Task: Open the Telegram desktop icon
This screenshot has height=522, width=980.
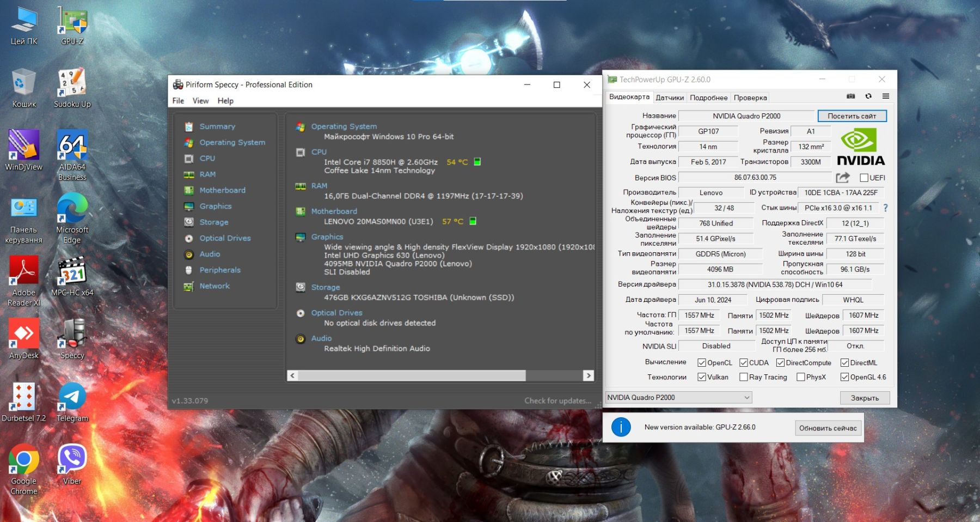Action: click(72, 402)
